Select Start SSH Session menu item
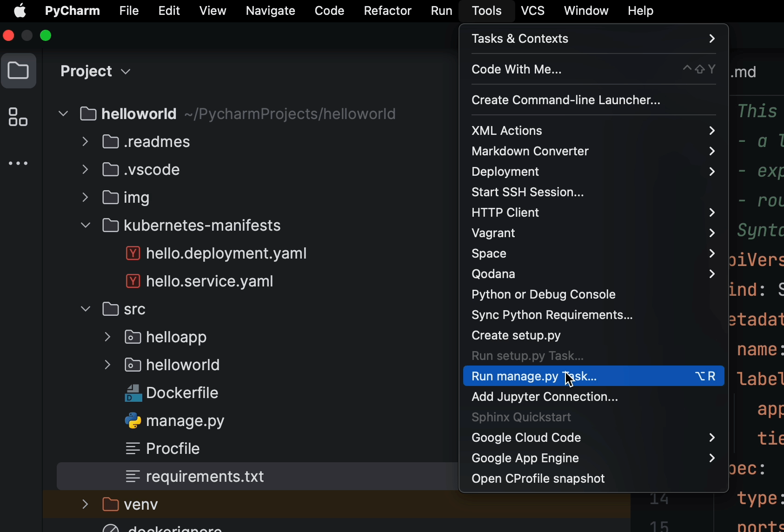Image resolution: width=784 pixels, height=532 pixels. point(528,192)
